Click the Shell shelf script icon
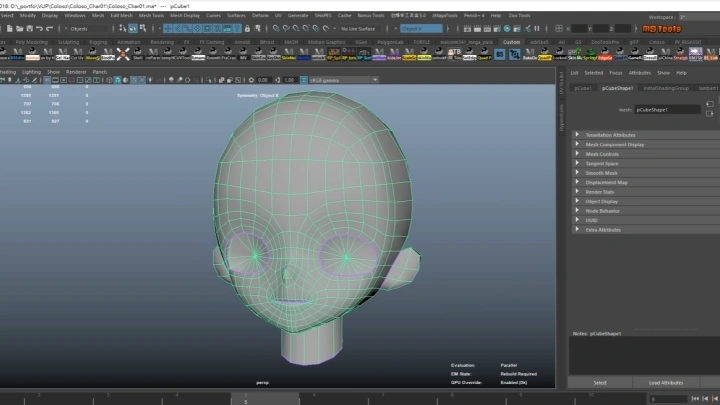Image resolution: width=720 pixels, height=405 pixels. click(138, 54)
